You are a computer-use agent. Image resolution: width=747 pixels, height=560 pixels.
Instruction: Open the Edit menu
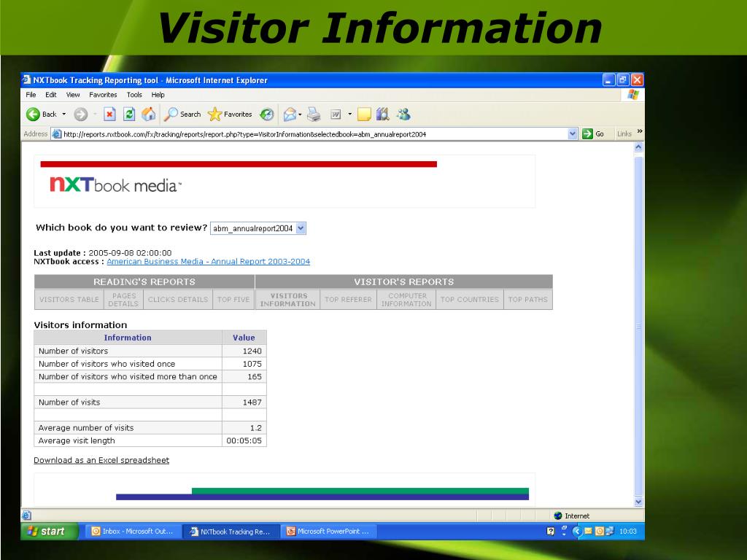pos(51,95)
